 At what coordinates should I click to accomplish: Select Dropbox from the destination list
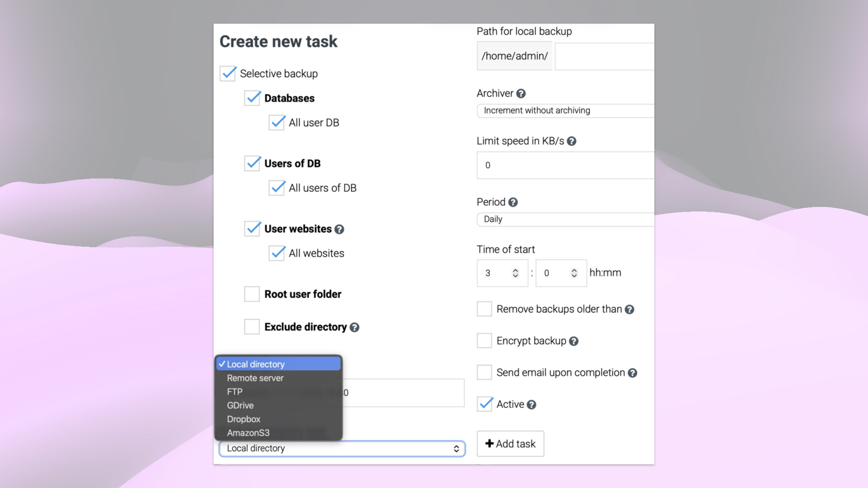click(244, 419)
